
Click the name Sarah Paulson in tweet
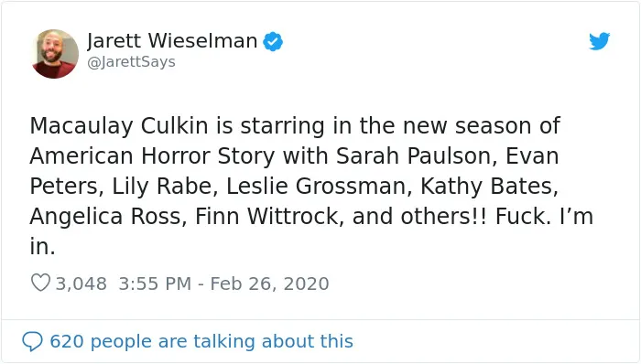click(417, 156)
